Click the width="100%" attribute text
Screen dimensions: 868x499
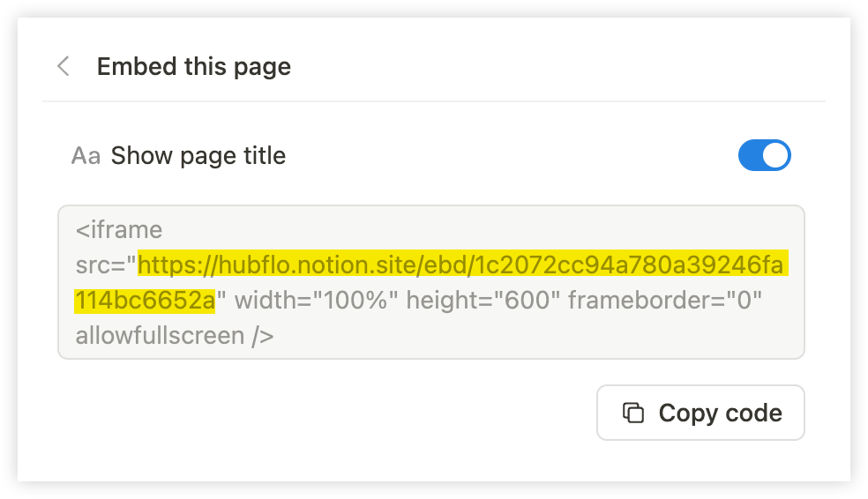click(x=316, y=301)
